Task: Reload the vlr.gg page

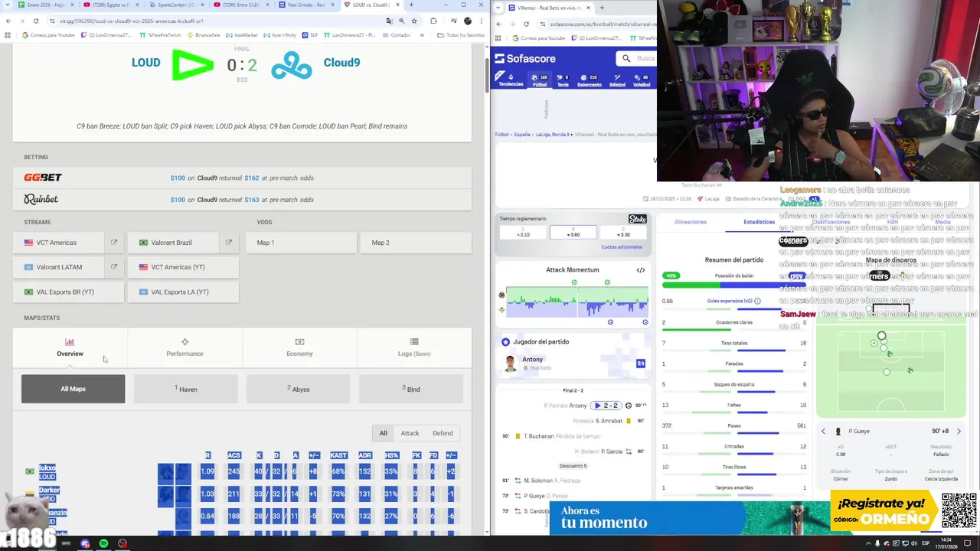Action: point(36,21)
